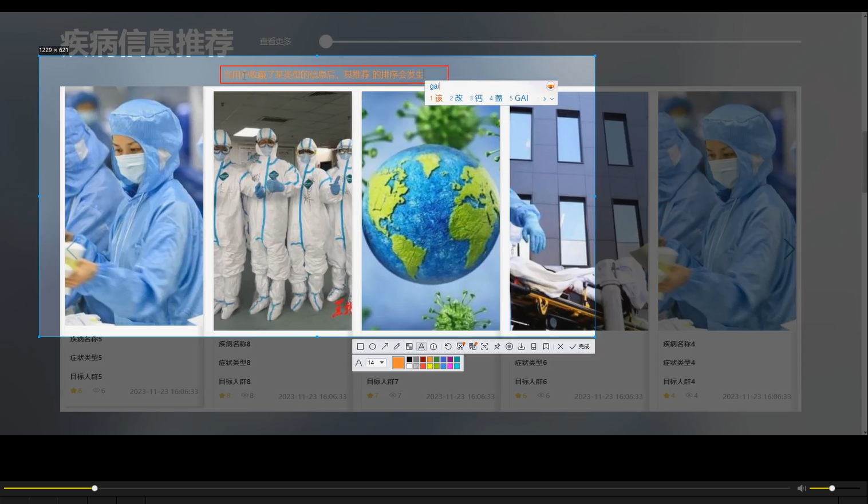Click the 症状类型5 text
Screen dimensions: 868x504
point(86,357)
